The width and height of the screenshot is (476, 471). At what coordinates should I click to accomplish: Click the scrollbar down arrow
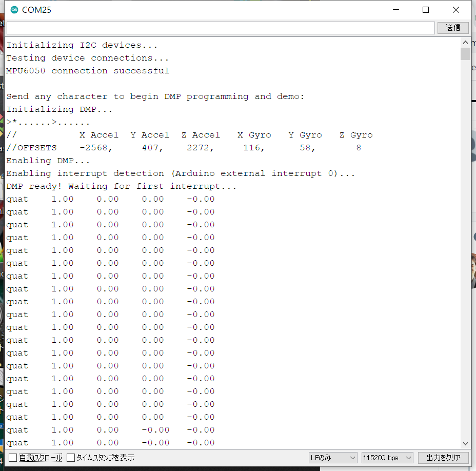(465, 443)
